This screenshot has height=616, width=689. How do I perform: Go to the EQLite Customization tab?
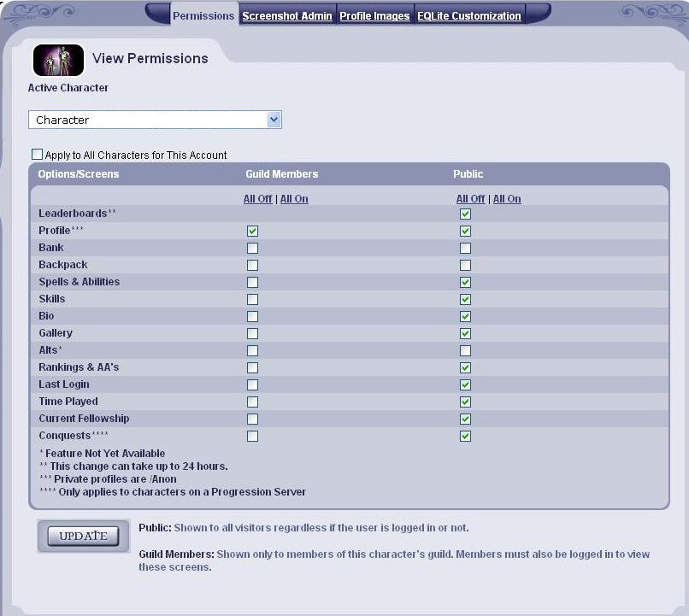[468, 16]
